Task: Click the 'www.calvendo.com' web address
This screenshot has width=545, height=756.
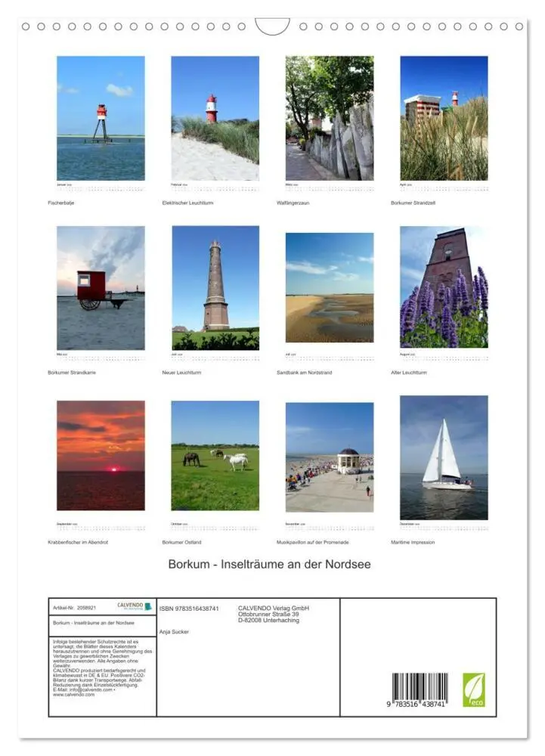Action: tap(74, 695)
